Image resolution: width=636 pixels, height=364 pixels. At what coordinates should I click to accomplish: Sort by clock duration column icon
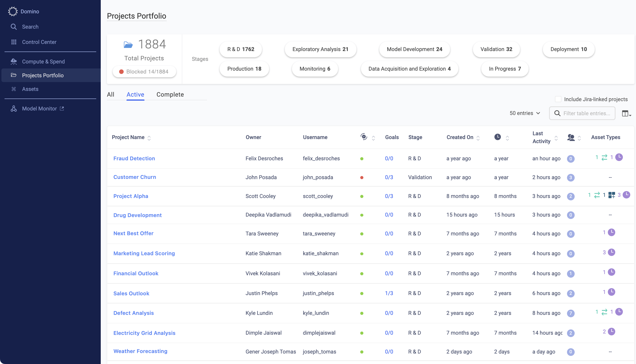point(507,138)
